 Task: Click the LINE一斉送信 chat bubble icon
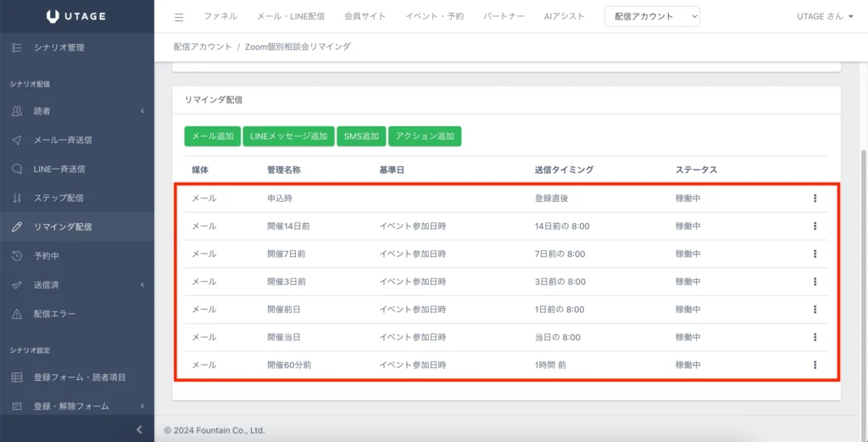[x=17, y=169]
